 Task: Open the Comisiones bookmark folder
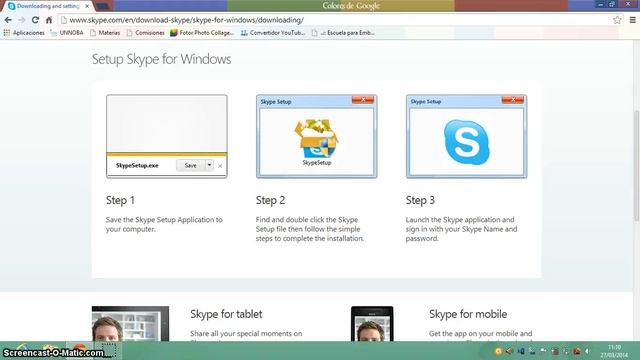pos(145,33)
